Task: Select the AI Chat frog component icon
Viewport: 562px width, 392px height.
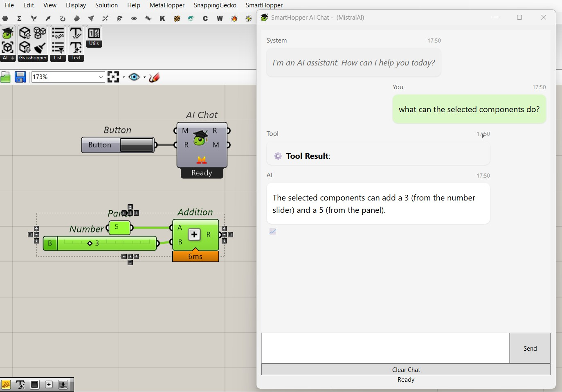Action: point(8,33)
